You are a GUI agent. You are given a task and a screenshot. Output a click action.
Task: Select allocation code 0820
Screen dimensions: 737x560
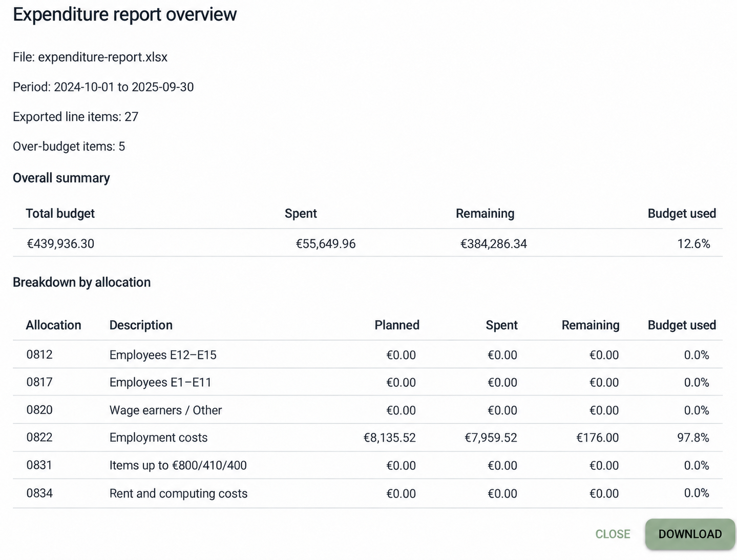click(x=39, y=410)
